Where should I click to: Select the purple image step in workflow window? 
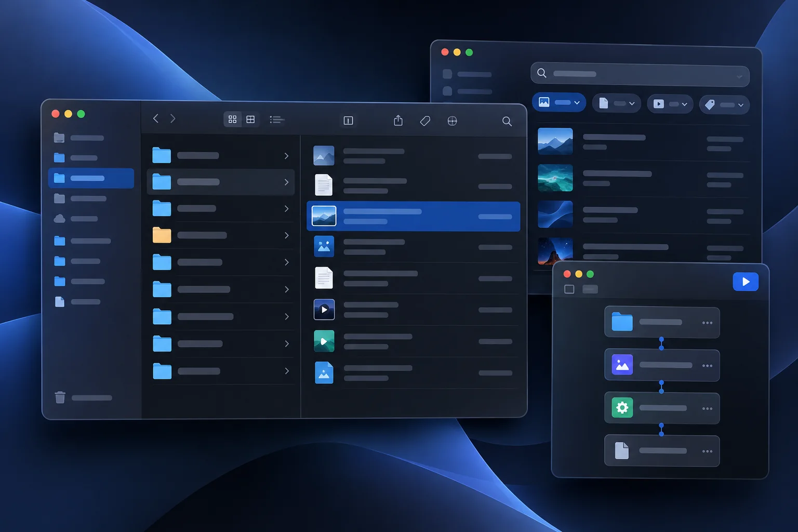coord(662,365)
